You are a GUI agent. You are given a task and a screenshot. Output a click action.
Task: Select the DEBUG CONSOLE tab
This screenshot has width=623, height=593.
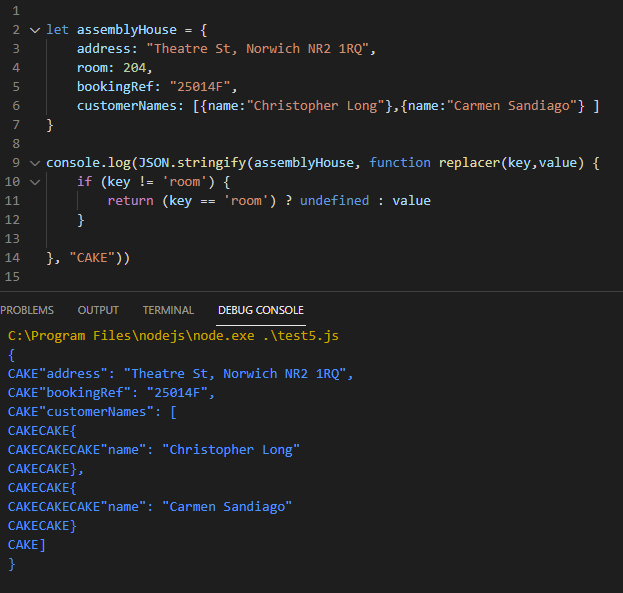click(x=261, y=310)
